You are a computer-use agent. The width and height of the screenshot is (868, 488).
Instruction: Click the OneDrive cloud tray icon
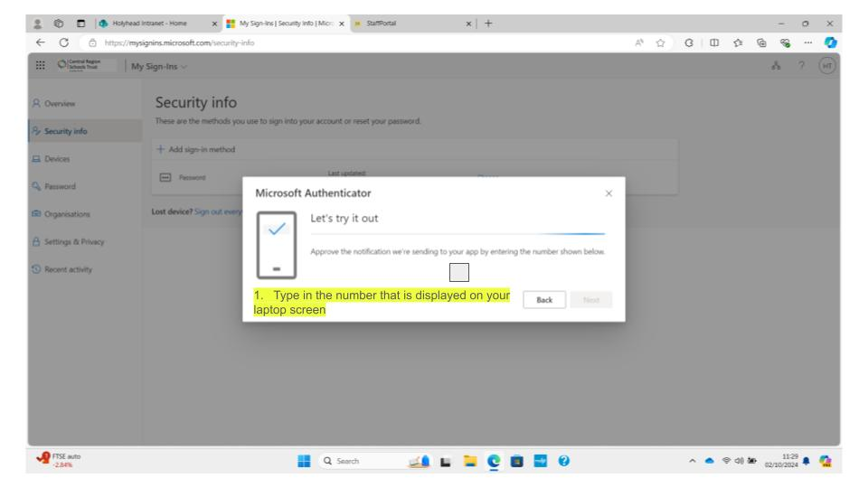(x=709, y=460)
